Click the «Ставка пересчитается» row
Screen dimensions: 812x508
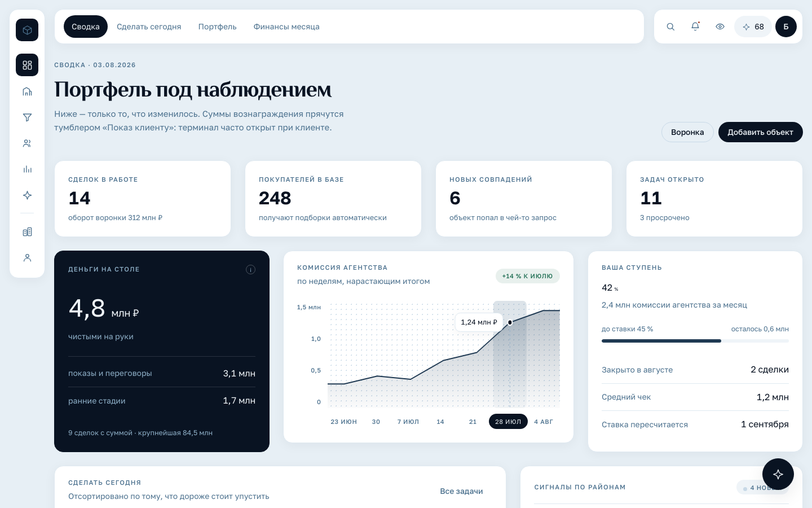point(695,424)
